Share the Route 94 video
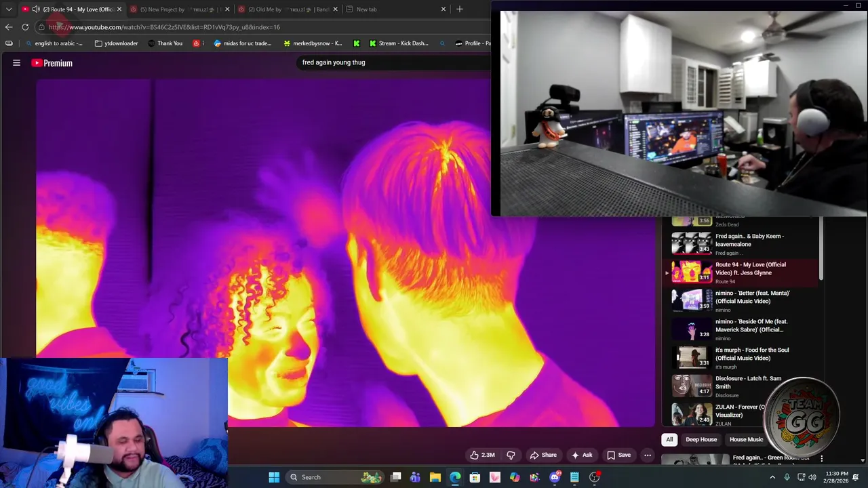The width and height of the screenshot is (868, 488). (543, 455)
